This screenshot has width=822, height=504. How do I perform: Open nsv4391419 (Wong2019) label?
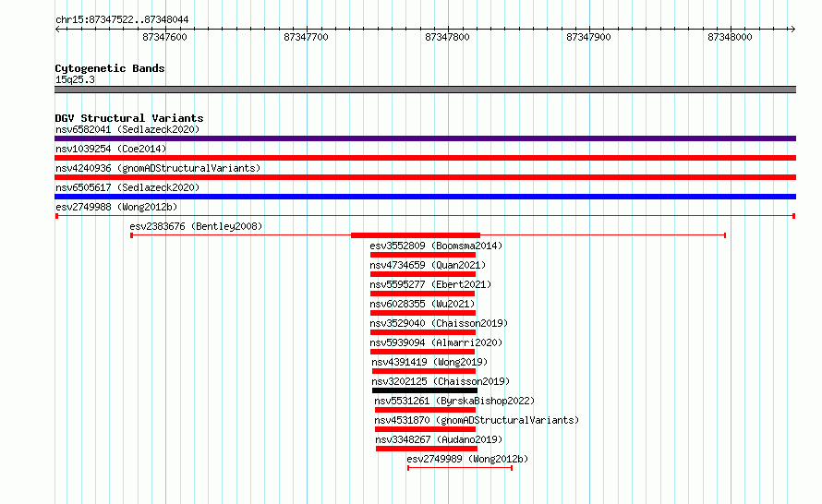pyautogui.click(x=429, y=362)
